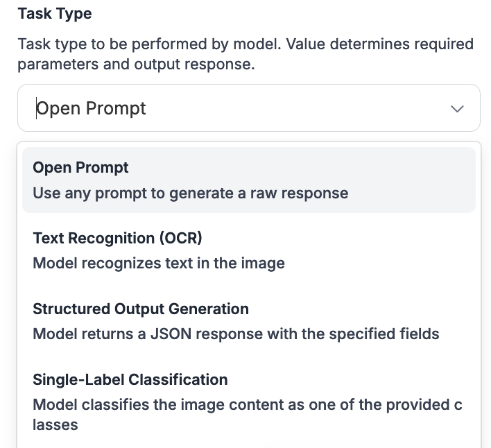Click the chevron arrow in Task Type dropdown
Viewport: 491px width, 448px height.
pyautogui.click(x=457, y=109)
